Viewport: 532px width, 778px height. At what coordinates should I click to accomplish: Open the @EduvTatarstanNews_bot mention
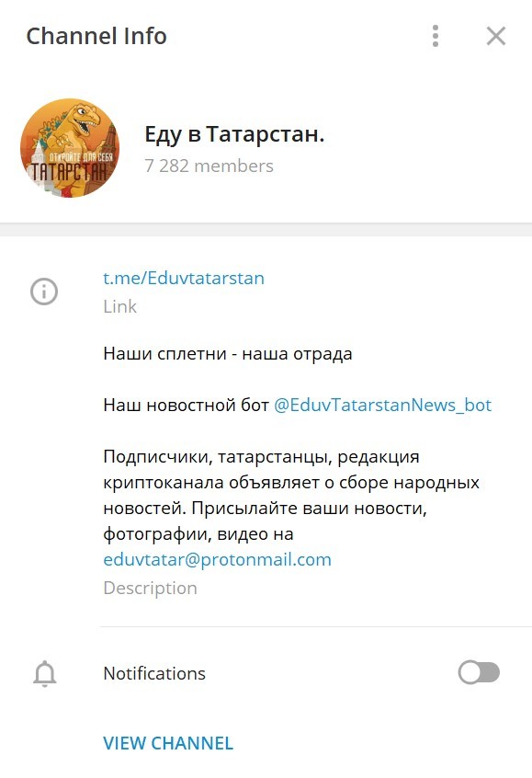pyautogui.click(x=382, y=405)
